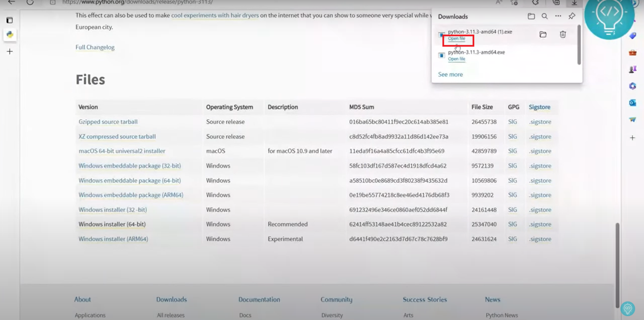Show python-3.11.3-amd64 (1).exe in folder

click(543, 35)
